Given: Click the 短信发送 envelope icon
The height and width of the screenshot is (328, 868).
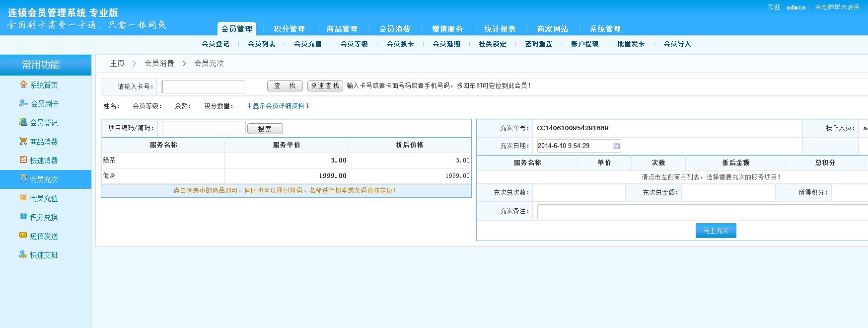Looking at the screenshot, I should click(23, 236).
